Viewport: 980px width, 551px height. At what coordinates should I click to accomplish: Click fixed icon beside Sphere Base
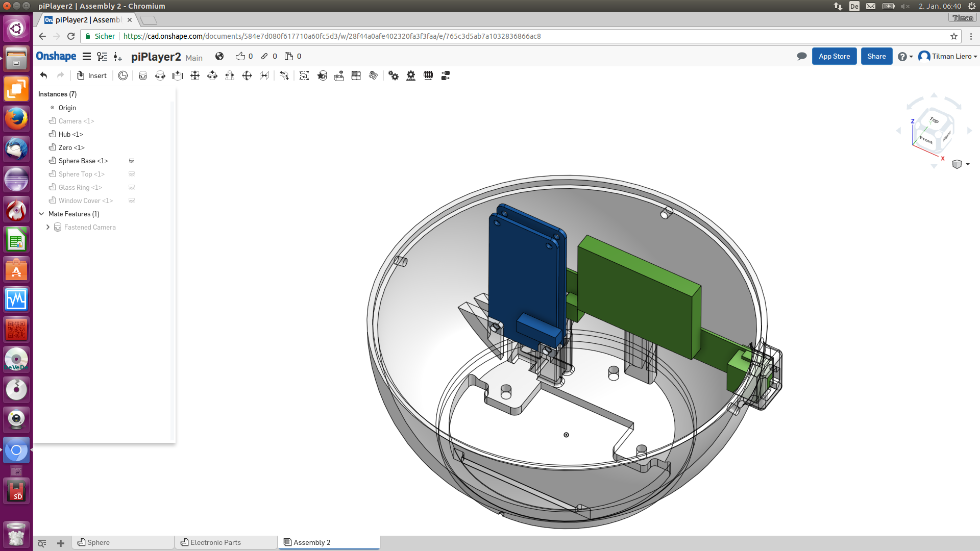[132, 161]
